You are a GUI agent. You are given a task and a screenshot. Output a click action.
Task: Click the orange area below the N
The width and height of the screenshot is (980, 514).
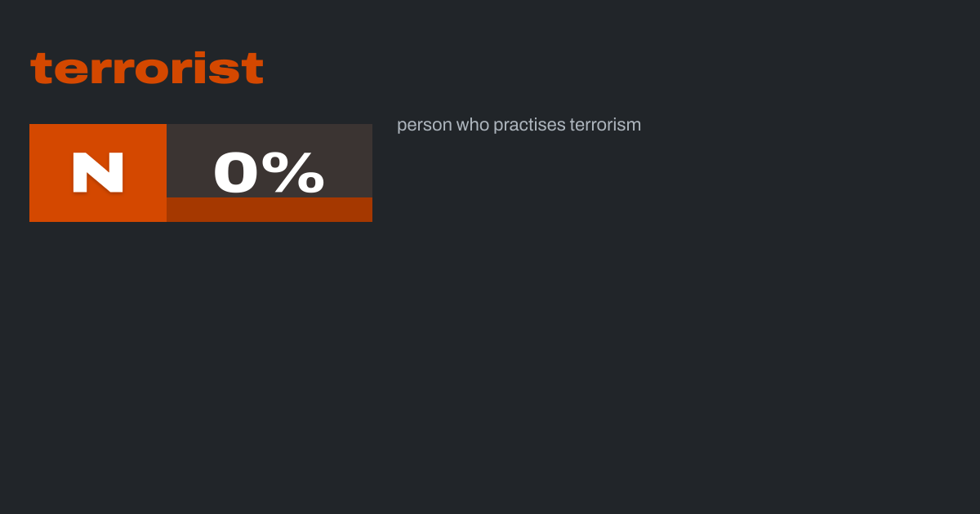pos(98,209)
